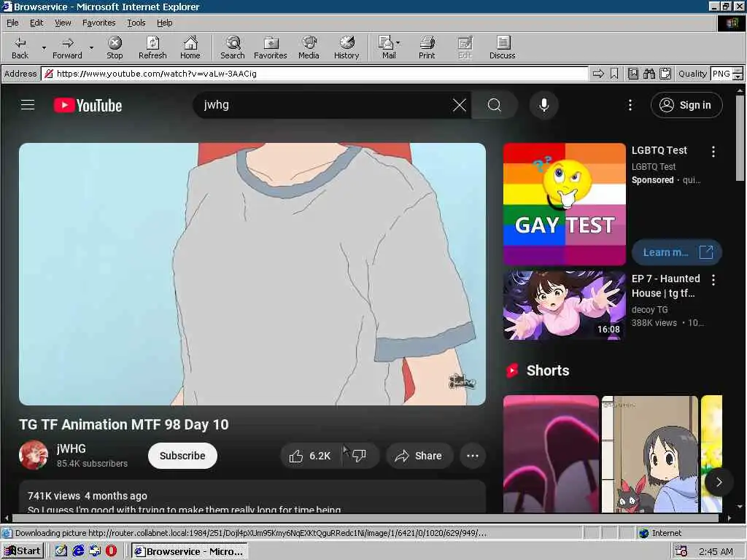Open more actions ellipsis below the video

coord(473,456)
